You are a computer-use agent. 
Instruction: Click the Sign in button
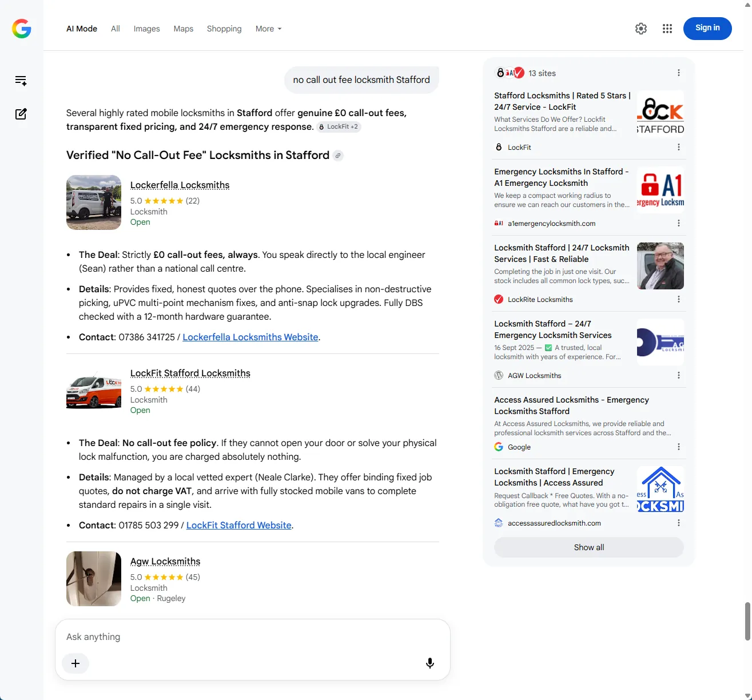[707, 28]
